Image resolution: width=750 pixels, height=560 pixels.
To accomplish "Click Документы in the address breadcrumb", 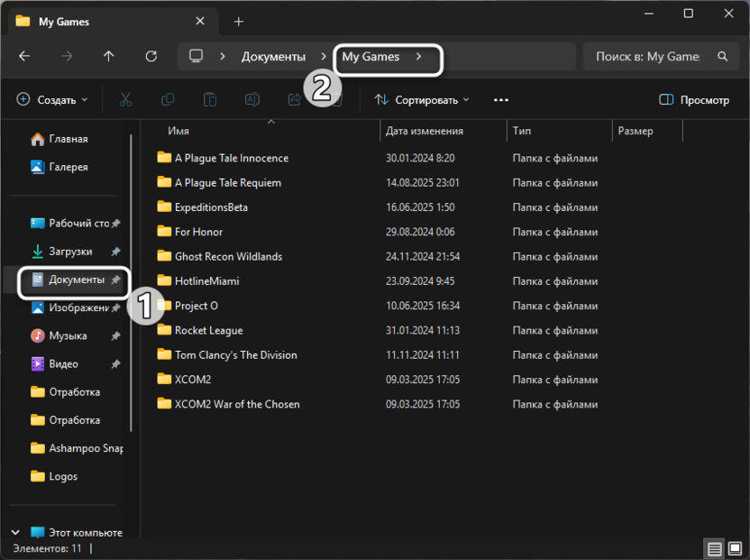I will pyautogui.click(x=273, y=56).
